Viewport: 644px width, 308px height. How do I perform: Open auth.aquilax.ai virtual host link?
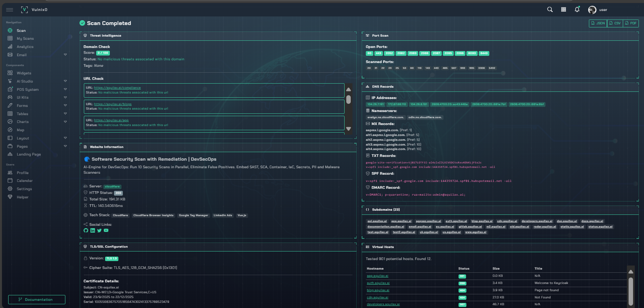coord(378,283)
